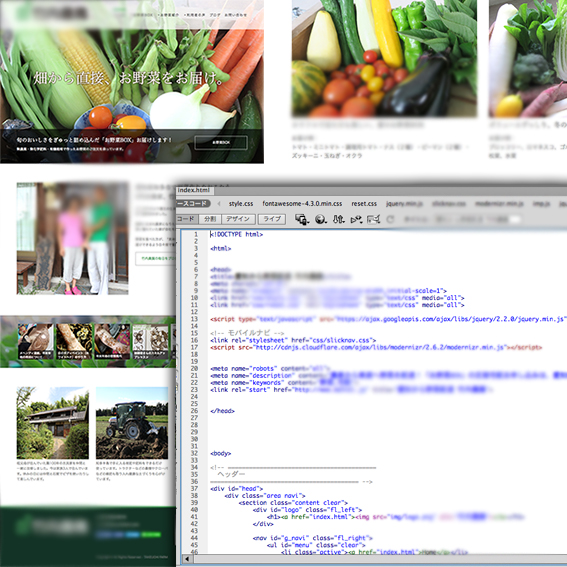Image resolution: width=567 pixels, height=567 pixels.
Task: Open the couple standing at doorway photo
Action: tap(72, 239)
